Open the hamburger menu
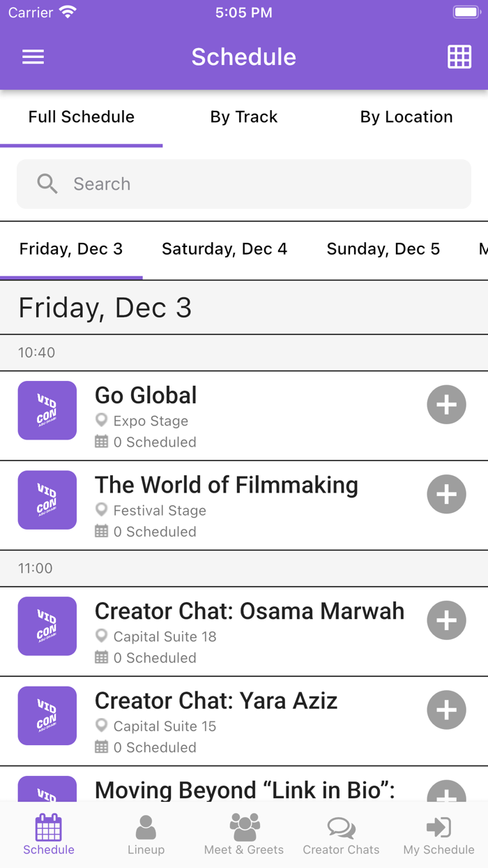488x868 pixels. coord(33,57)
